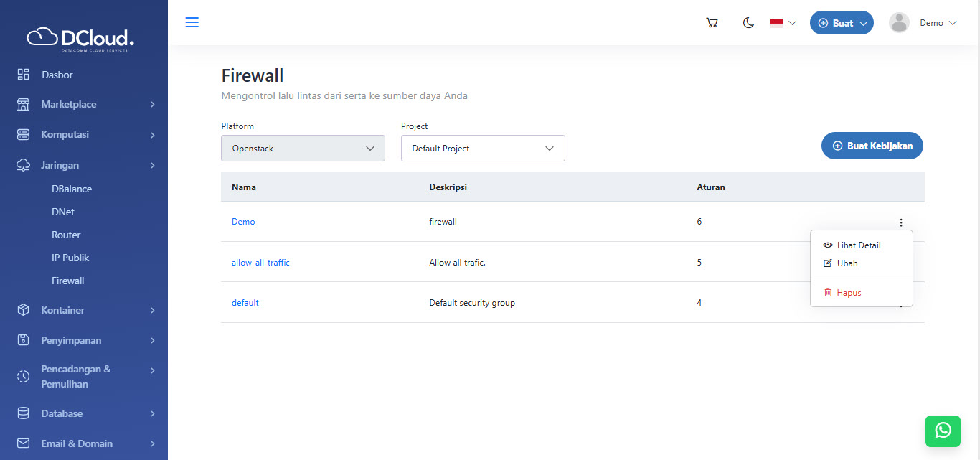Image resolution: width=980 pixels, height=460 pixels.
Task: Click the WhatsApp chat icon
Action: tap(943, 430)
